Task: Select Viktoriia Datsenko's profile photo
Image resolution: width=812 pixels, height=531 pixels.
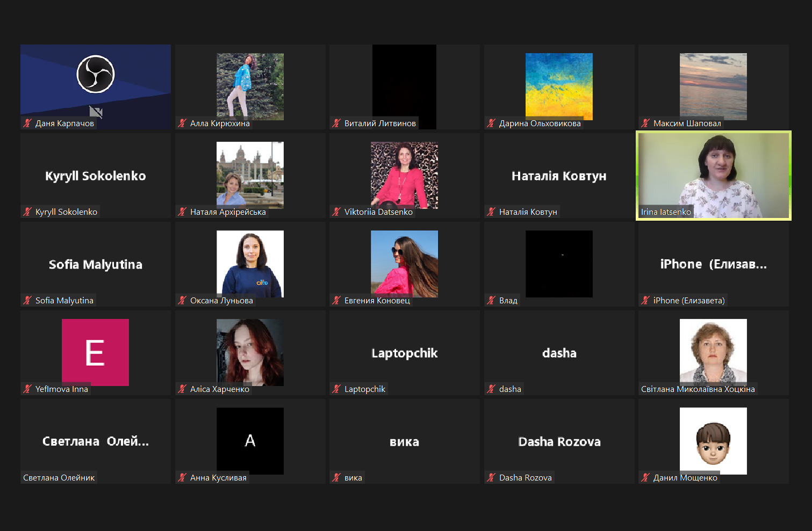Action: coord(404,175)
